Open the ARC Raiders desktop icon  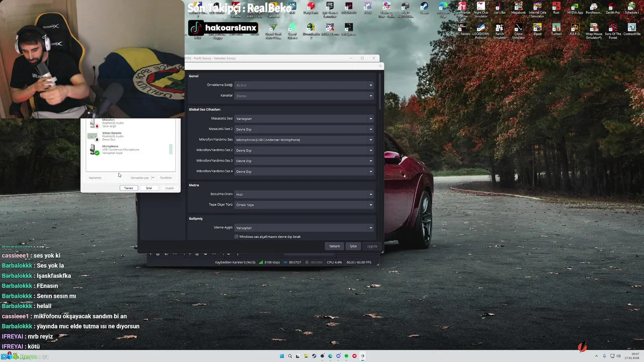(462, 30)
